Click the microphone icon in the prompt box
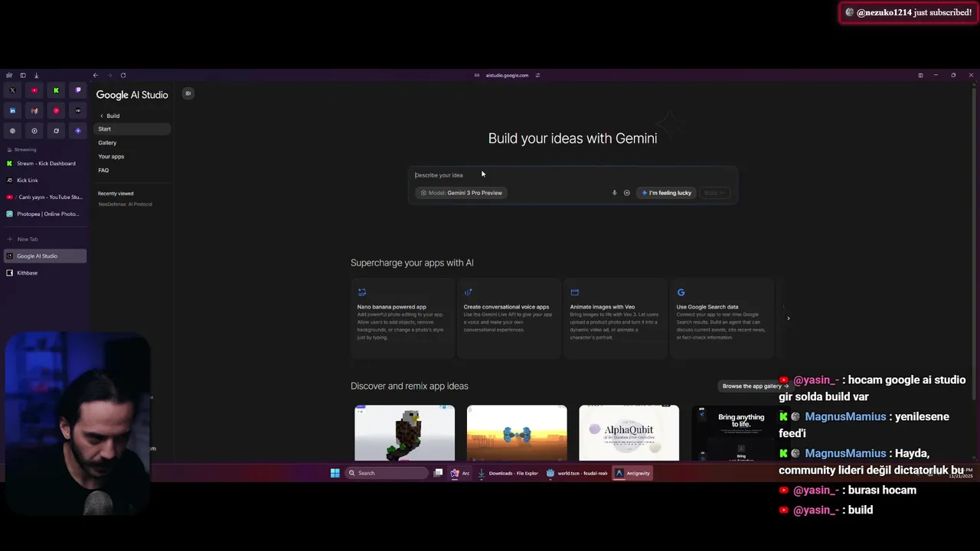The width and height of the screenshot is (980, 551). [614, 193]
